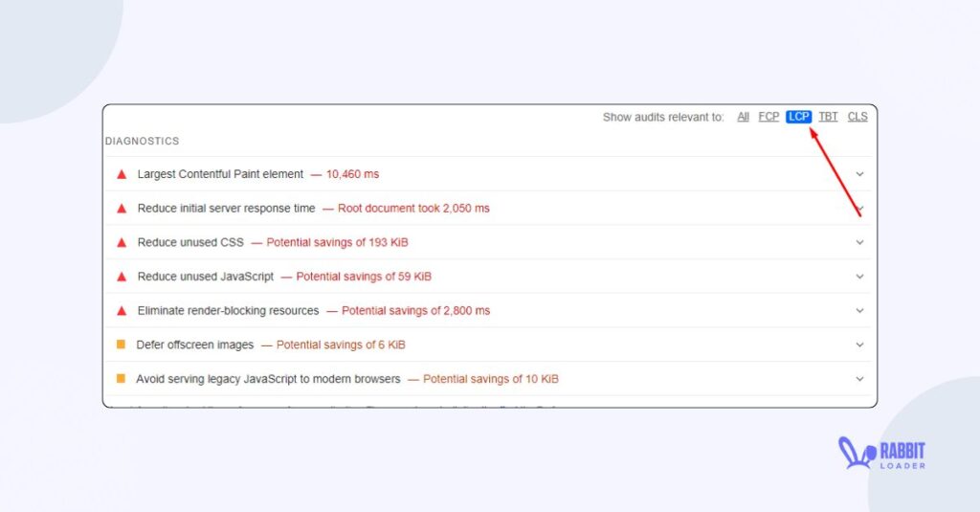Click Potential savings of 6 KiB text

click(x=341, y=345)
